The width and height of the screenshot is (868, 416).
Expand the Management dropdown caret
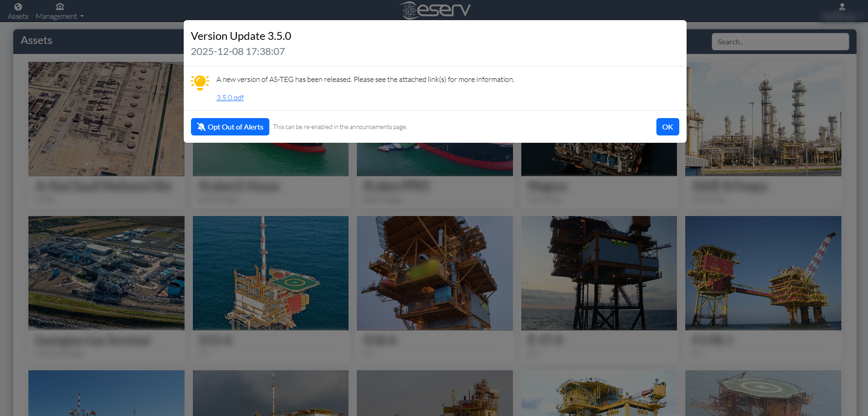coord(82,16)
